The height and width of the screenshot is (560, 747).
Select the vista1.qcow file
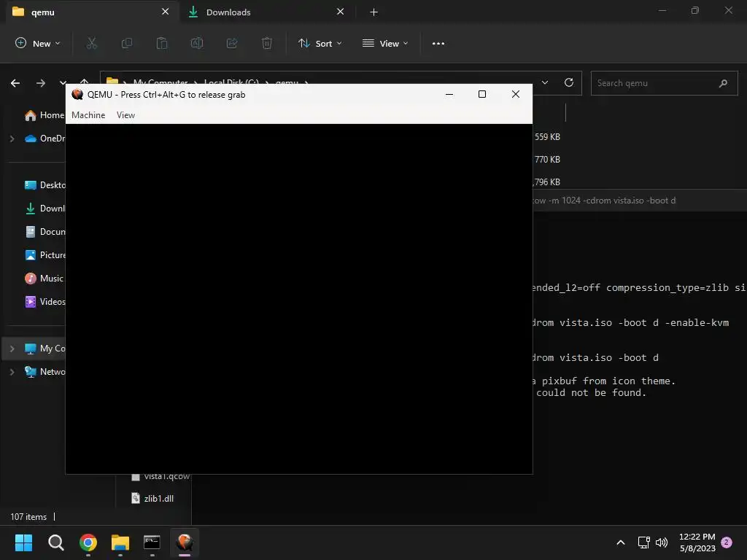tap(160, 477)
